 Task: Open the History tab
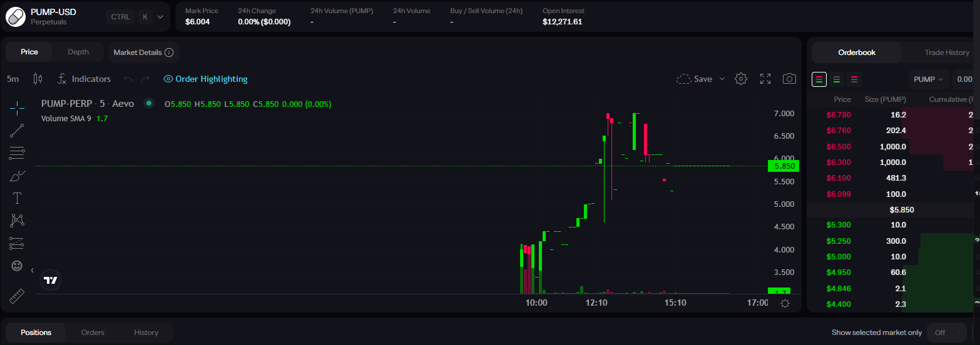146,332
